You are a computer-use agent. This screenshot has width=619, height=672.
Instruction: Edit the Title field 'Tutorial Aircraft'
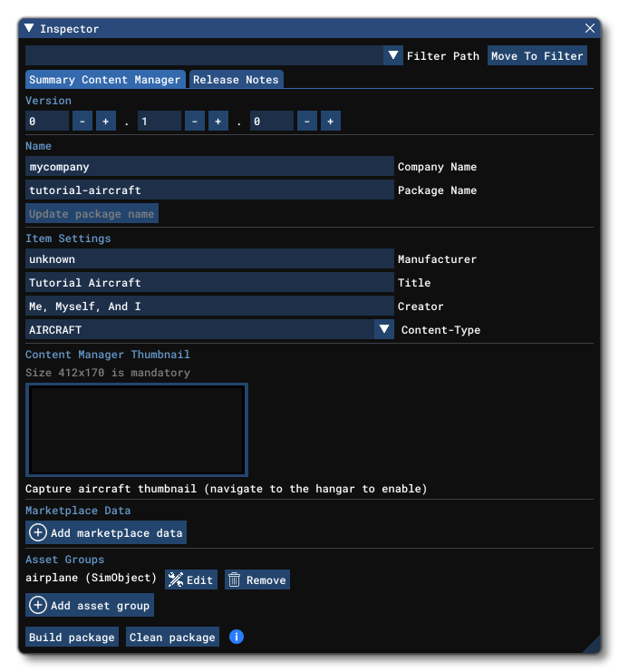click(x=209, y=282)
